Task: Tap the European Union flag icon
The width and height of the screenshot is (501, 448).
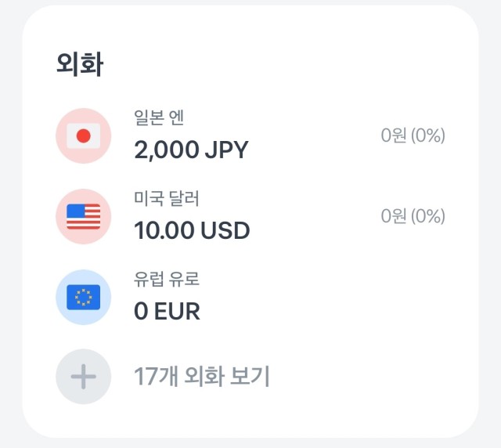Action: [84, 297]
